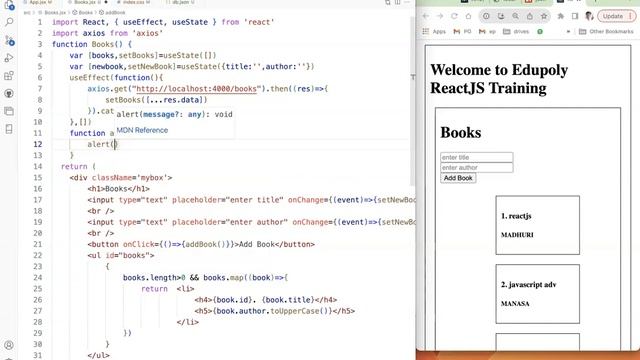The image size is (640, 360).
Task: Open the Other Bookmarks folder
Action: coord(606,31)
